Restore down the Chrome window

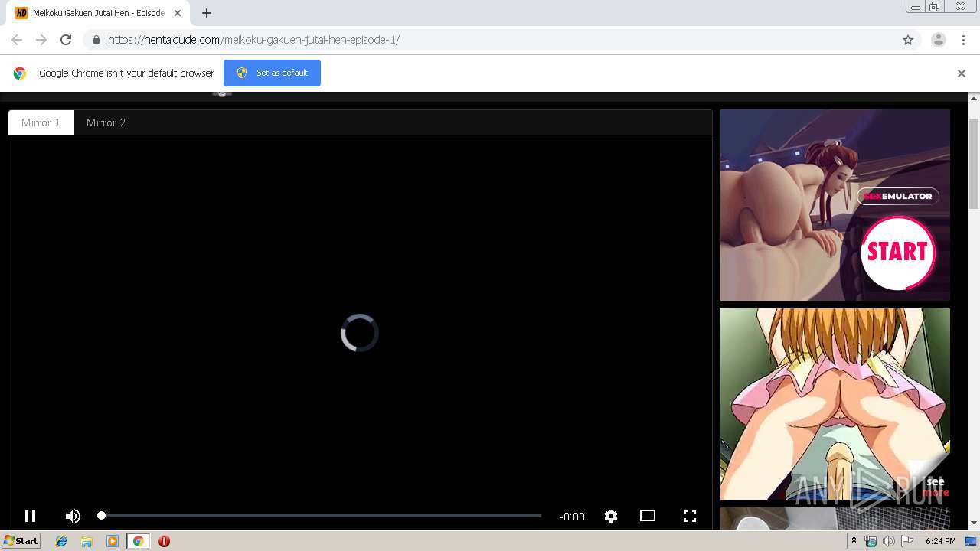coord(935,7)
